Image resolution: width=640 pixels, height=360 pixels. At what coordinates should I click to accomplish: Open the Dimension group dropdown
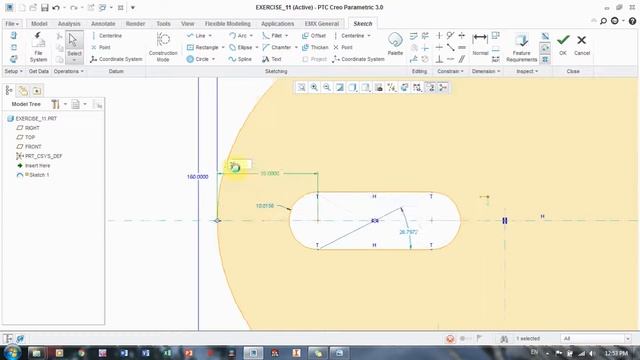[x=486, y=71]
